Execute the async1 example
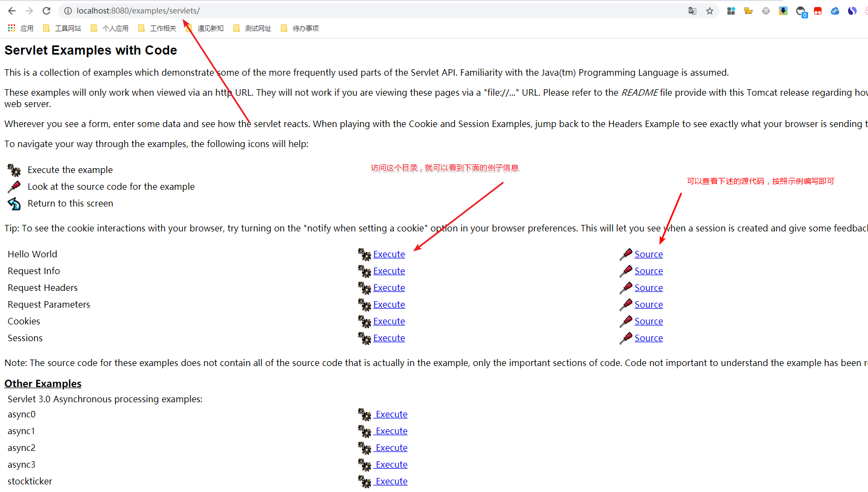 (392, 431)
